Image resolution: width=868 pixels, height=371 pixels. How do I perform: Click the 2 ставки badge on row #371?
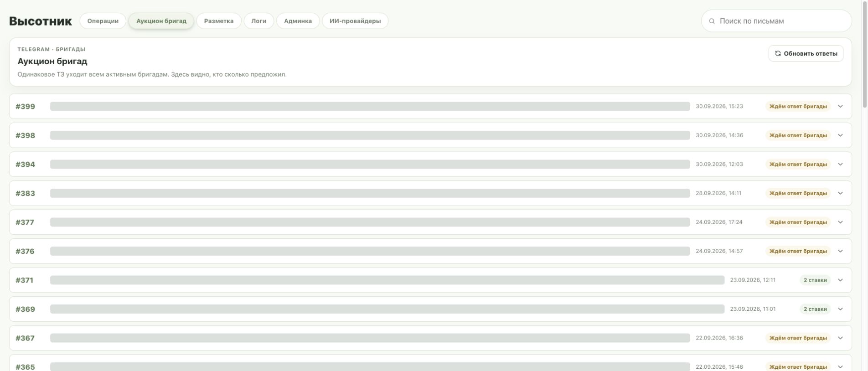pyautogui.click(x=815, y=280)
